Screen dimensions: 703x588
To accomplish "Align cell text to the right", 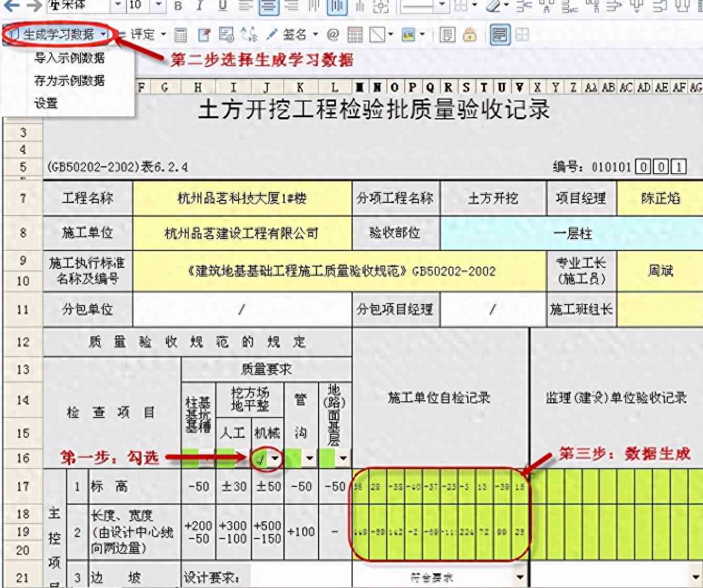I will coord(292,6).
